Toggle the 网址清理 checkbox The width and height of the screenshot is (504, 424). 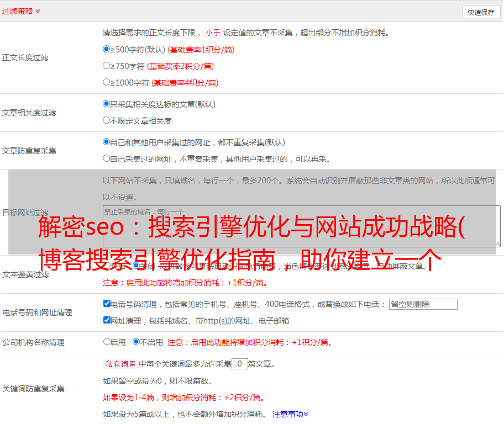107,320
